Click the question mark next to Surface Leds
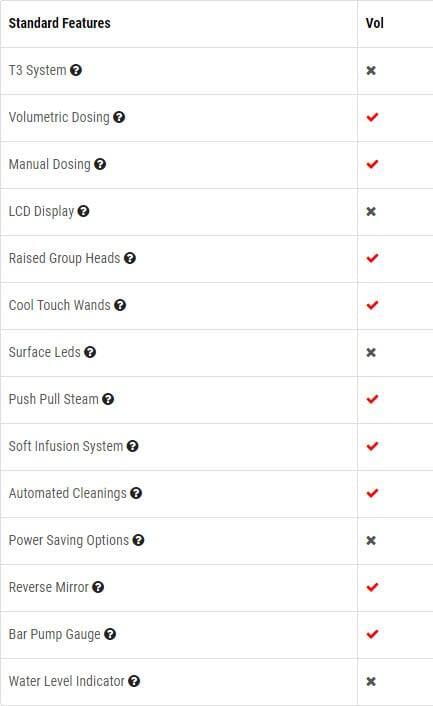The height and width of the screenshot is (706, 433). [90, 352]
